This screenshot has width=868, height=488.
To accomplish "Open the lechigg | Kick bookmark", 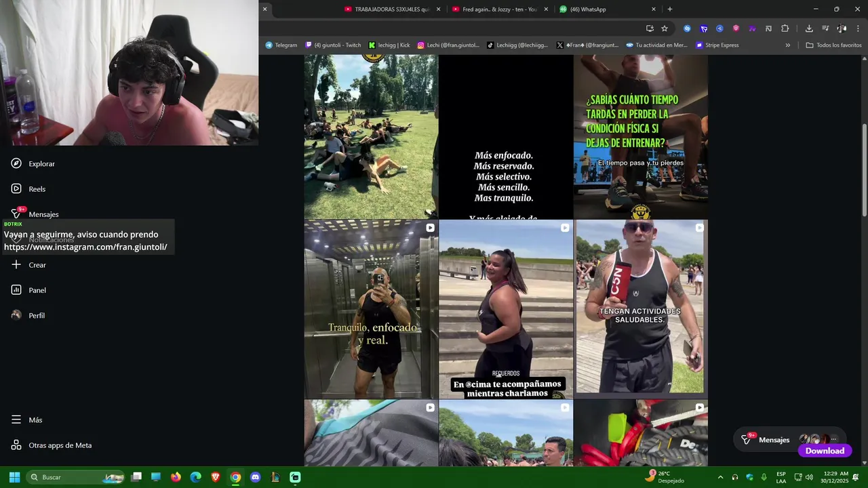I will (x=389, y=45).
